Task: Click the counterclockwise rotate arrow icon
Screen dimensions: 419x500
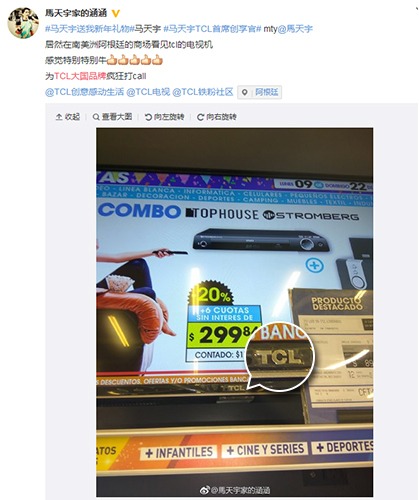Action: click(148, 117)
